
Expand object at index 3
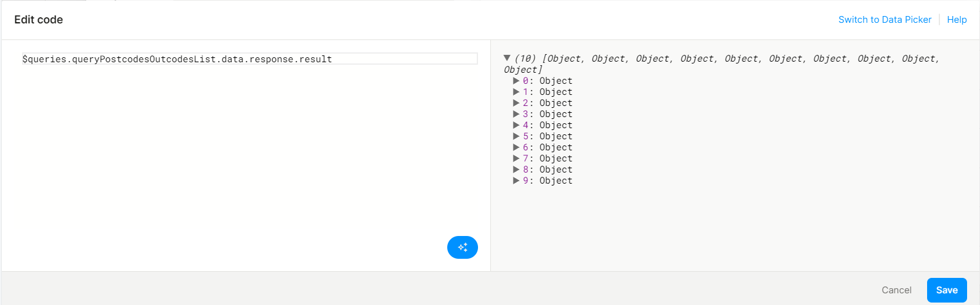pyautogui.click(x=516, y=114)
